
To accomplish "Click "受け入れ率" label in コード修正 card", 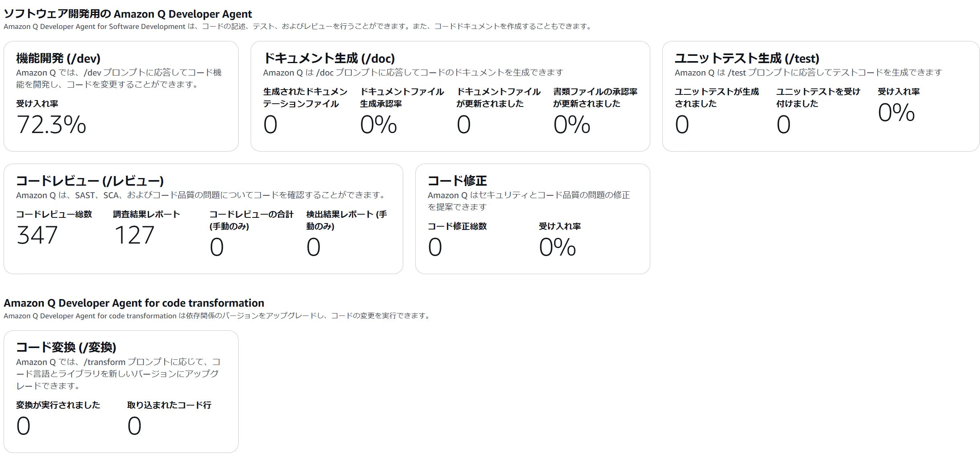I will coord(560,226).
